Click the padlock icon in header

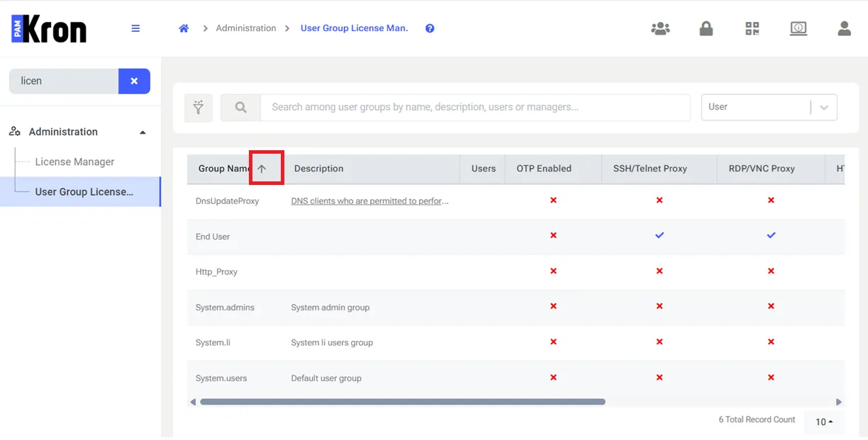click(x=706, y=28)
